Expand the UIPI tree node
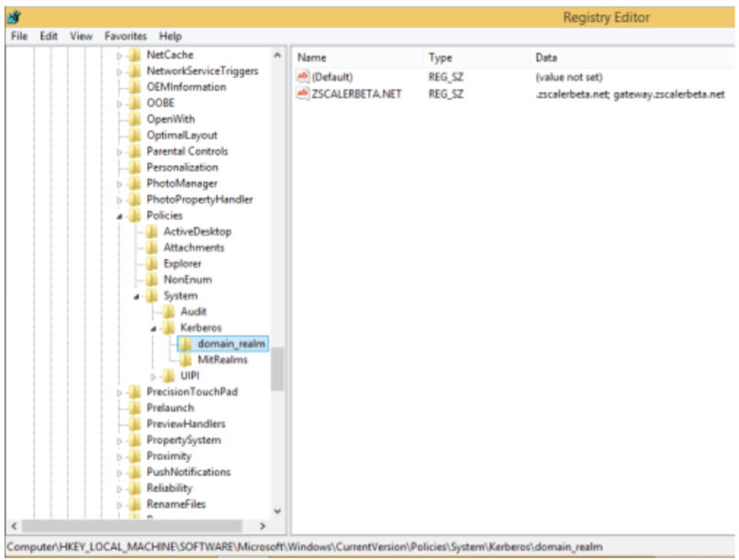 point(153,375)
